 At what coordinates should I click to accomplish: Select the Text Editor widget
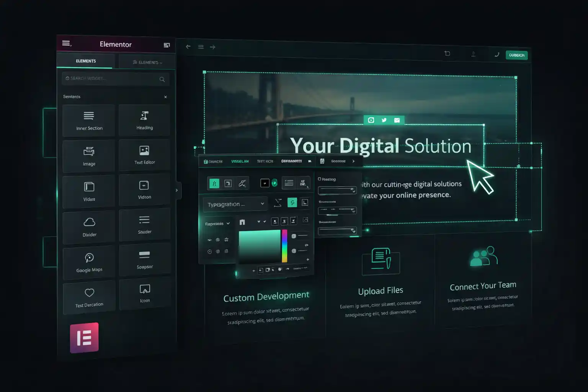(x=144, y=155)
